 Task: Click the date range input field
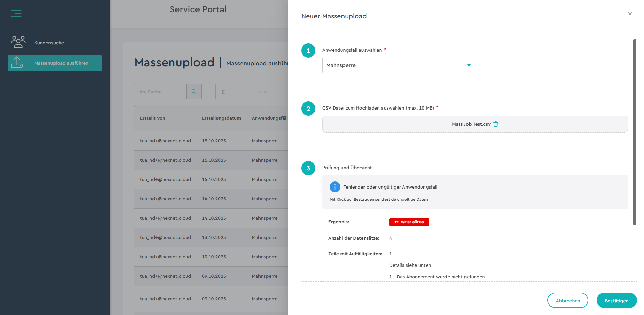(251, 92)
